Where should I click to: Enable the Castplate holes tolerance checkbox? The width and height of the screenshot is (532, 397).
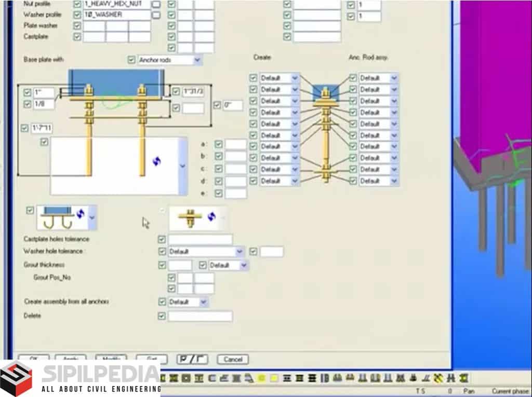coord(162,239)
